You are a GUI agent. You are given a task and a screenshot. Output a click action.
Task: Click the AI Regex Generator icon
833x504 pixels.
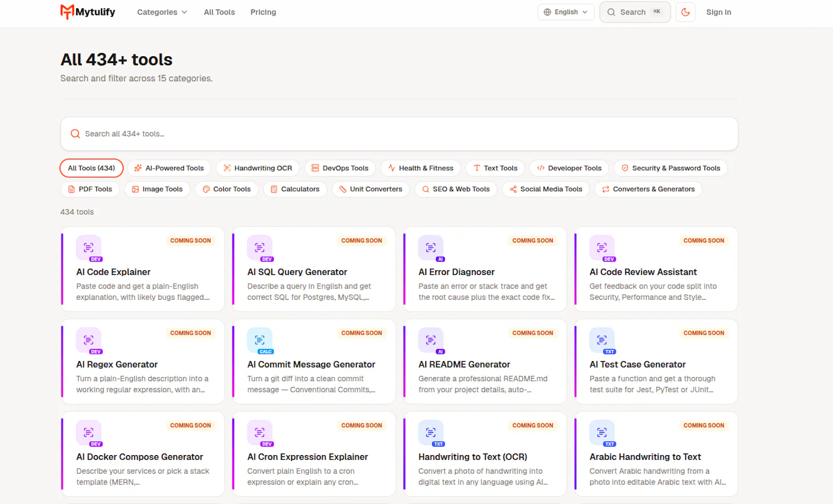click(x=89, y=340)
